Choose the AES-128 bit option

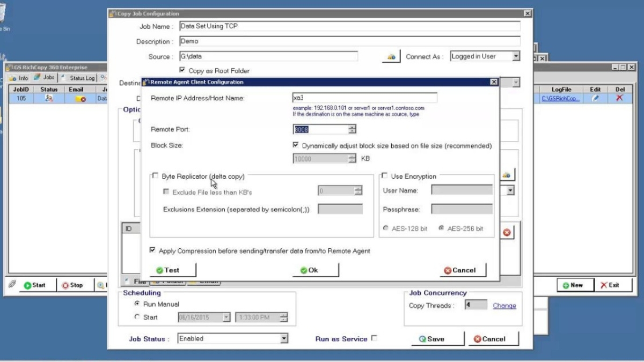(x=386, y=228)
